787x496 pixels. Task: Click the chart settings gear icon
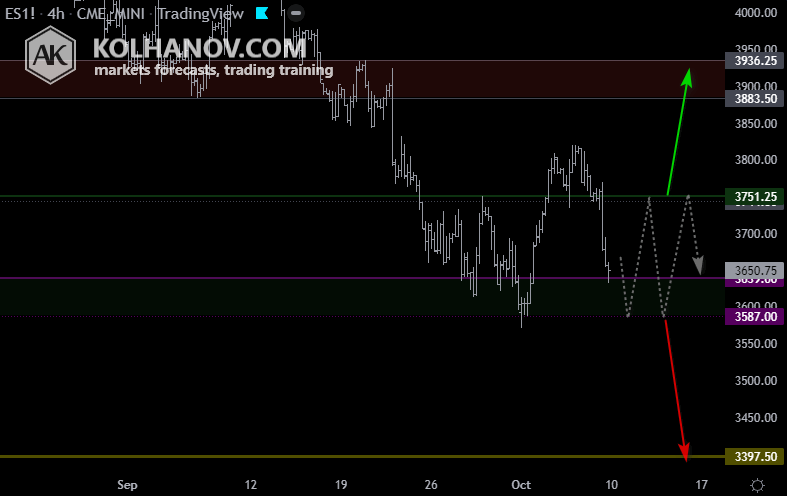click(757, 485)
